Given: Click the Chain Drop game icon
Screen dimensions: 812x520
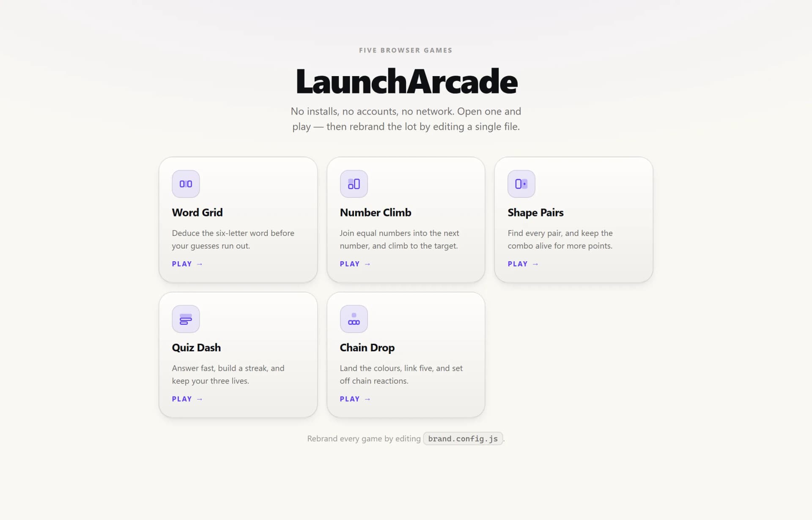Looking at the screenshot, I should (x=354, y=319).
